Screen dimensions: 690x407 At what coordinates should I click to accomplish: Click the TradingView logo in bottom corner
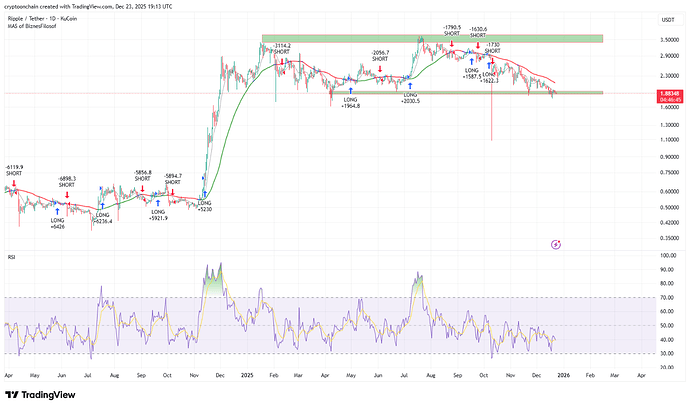pos(40,392)
